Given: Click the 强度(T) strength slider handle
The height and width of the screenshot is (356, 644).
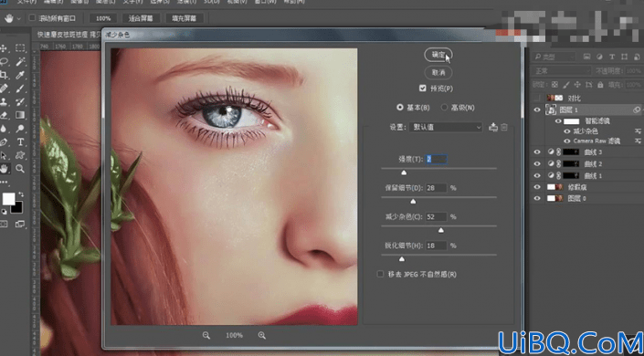Looking at the screenshot, I should pos(404,173).
